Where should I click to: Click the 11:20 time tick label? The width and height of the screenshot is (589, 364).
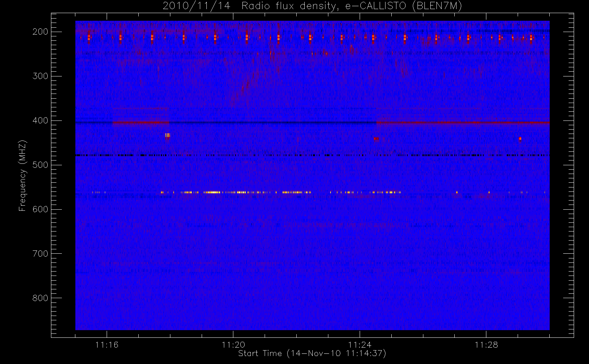(x=233, y=345)
